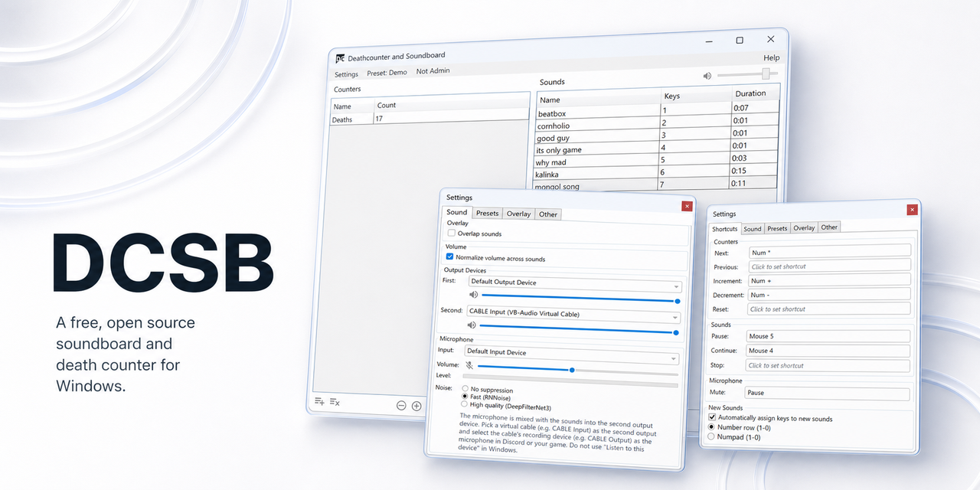Set the Reset counter shortcut field
This screenshot has width=980, height=490.
(x=828, y=309)
